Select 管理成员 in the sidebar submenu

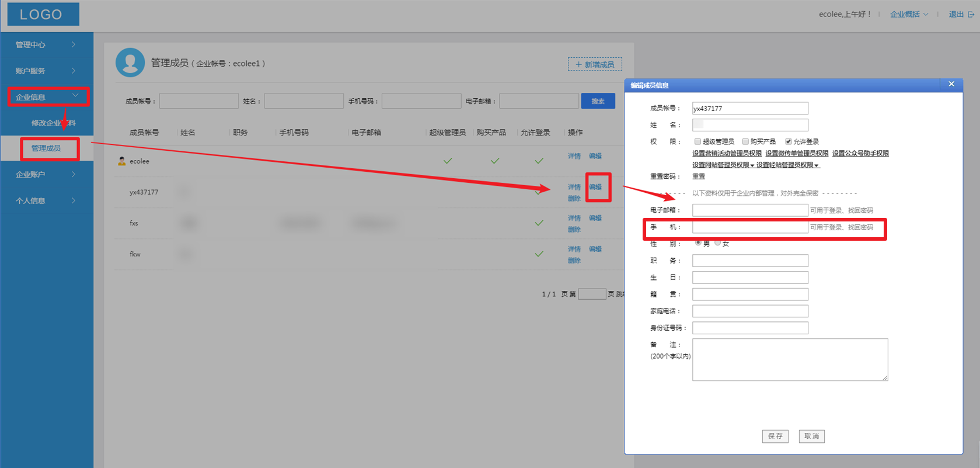[x=46, y=148]
